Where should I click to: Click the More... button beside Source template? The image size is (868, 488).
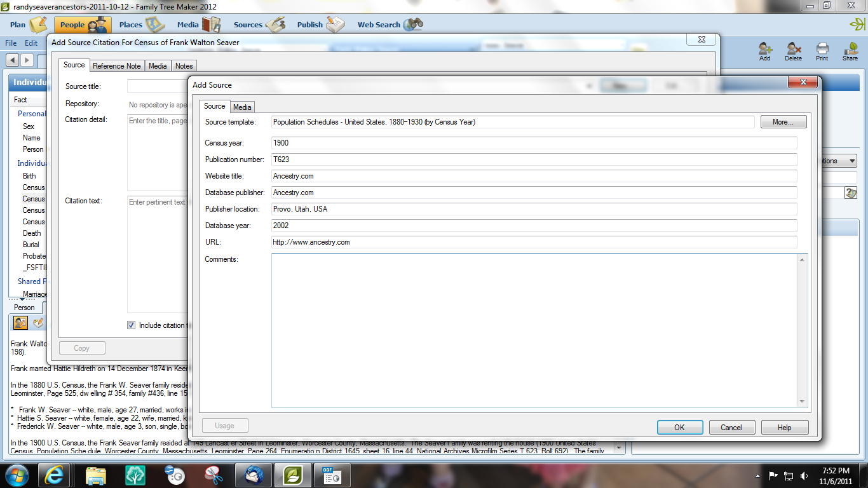coord(783,122)
